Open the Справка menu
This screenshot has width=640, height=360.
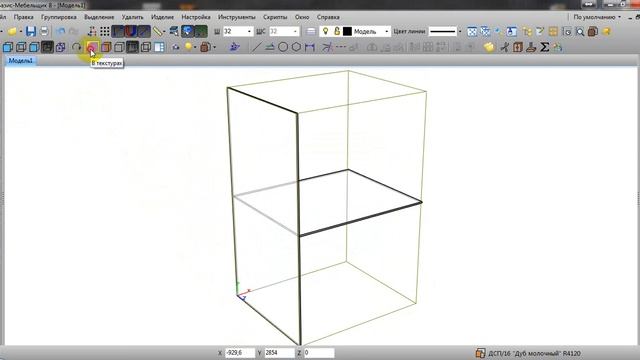coord(328,17)
